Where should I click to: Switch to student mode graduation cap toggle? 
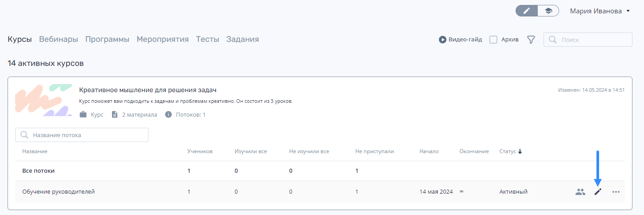(x=548, y=11)
